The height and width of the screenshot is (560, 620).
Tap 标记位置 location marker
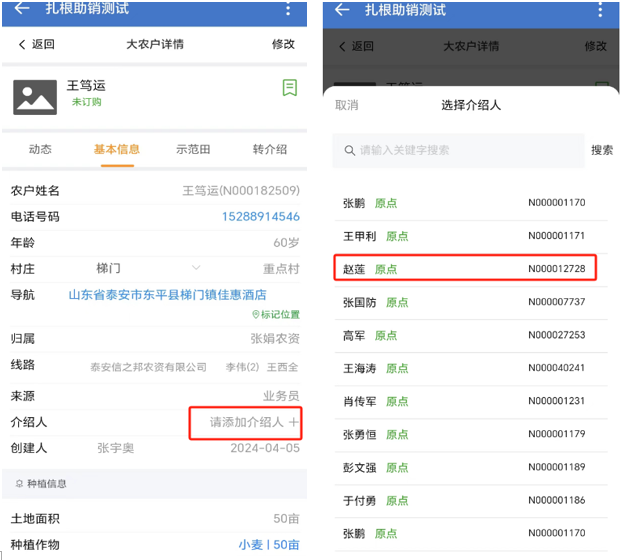[x=276, y=314]
